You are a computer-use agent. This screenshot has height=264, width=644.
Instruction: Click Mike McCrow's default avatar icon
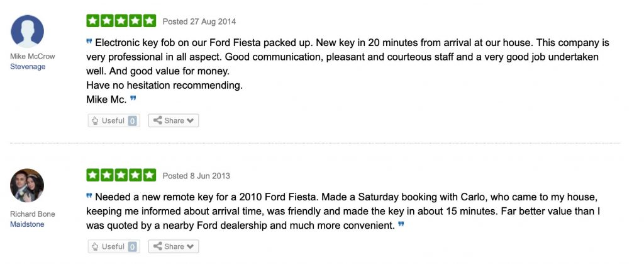(28, 32)
